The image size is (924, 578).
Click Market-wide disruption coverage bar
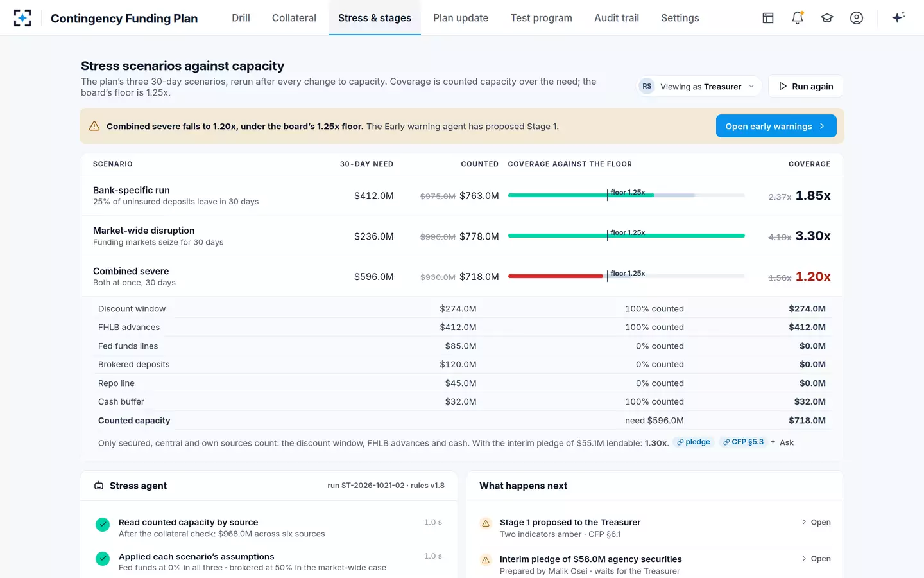[626, 236]
